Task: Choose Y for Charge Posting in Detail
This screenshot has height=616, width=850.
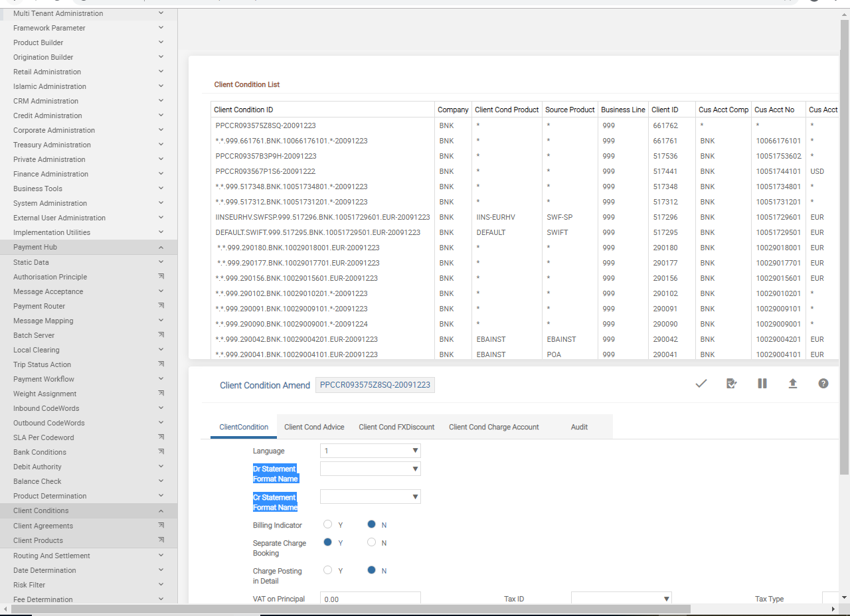Action: tap(327, 570)
